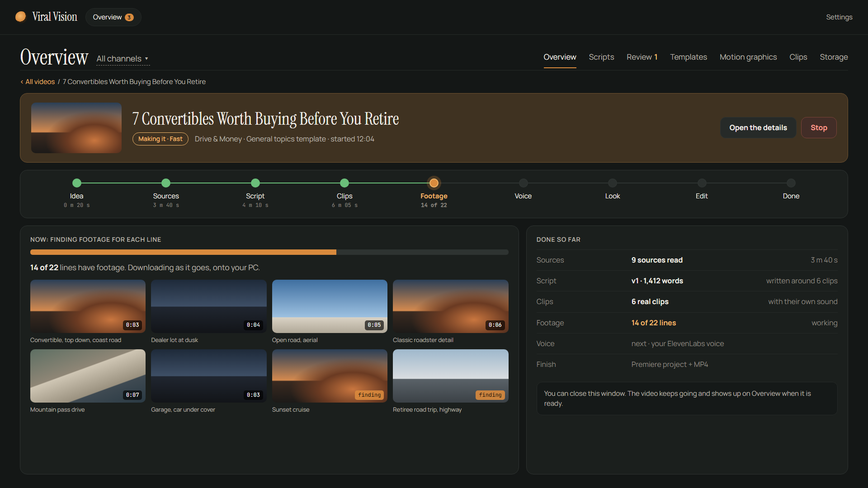Click the Voice step marker
This screenshot has height=488, width=868.
point(523,183)
